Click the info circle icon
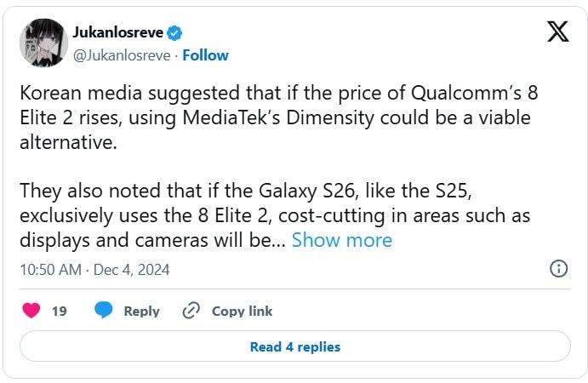588x383 pixels. (x=559, y=269)
